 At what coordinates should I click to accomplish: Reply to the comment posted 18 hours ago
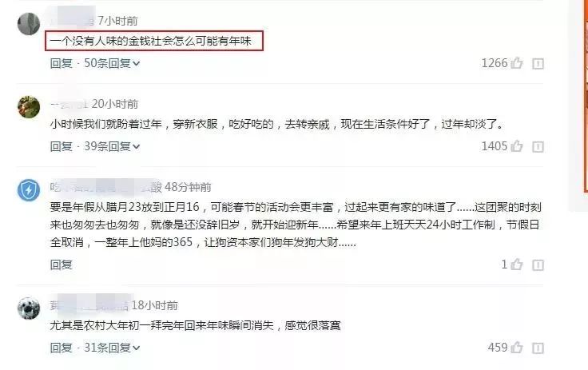coord(62,348)
